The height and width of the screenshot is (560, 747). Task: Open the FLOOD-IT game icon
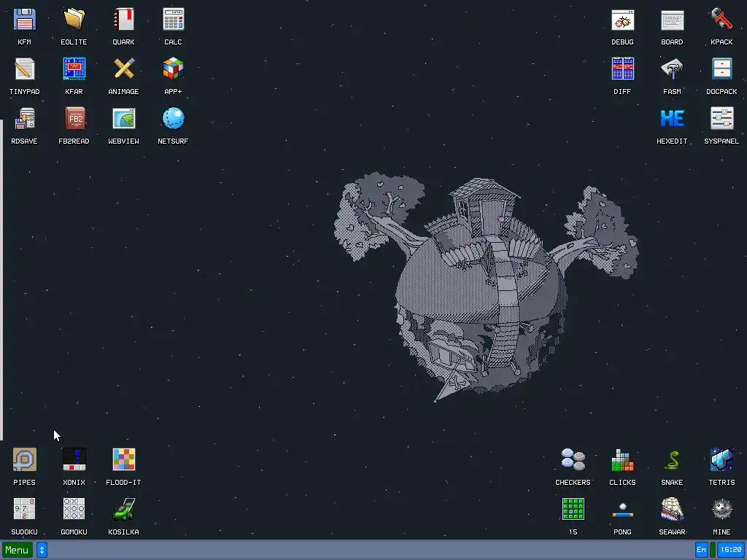click(x=123, y=460)
